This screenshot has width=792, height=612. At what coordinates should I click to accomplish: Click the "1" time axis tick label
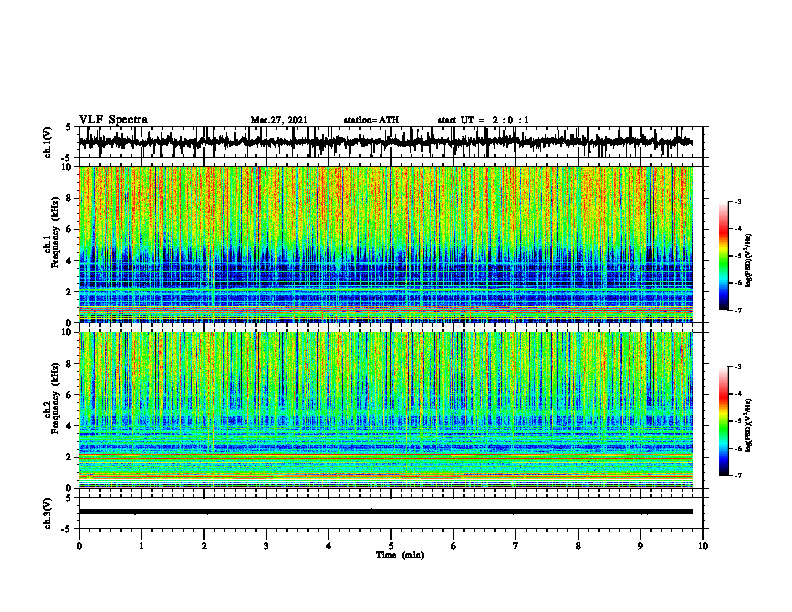pos(141,546)
